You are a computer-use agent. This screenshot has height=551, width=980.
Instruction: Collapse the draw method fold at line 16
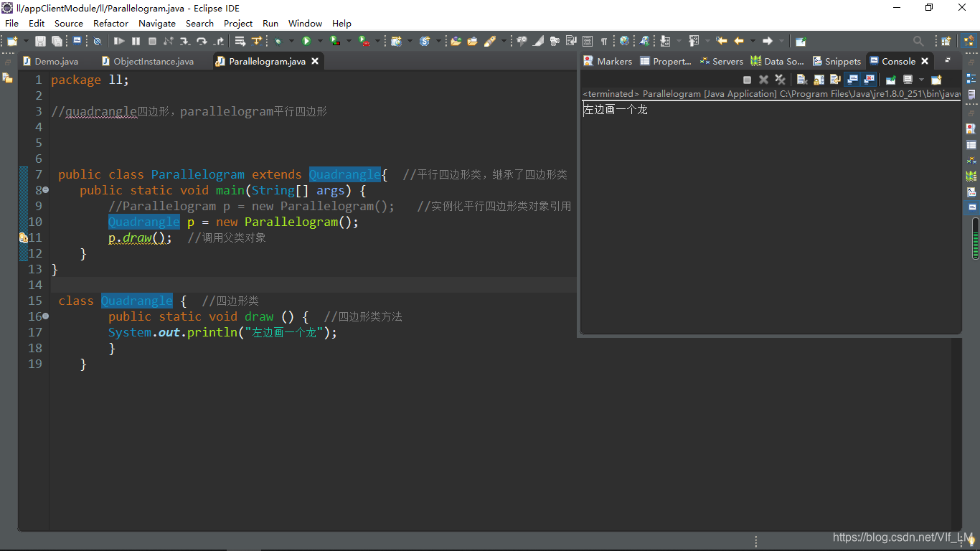pyautogui.click(x=45, y=316)
